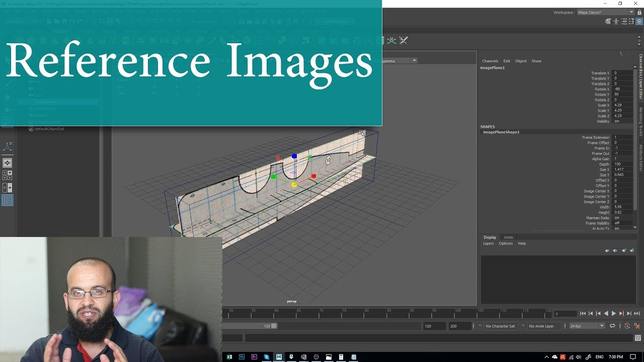Step back one frame button

pos(590,313)
